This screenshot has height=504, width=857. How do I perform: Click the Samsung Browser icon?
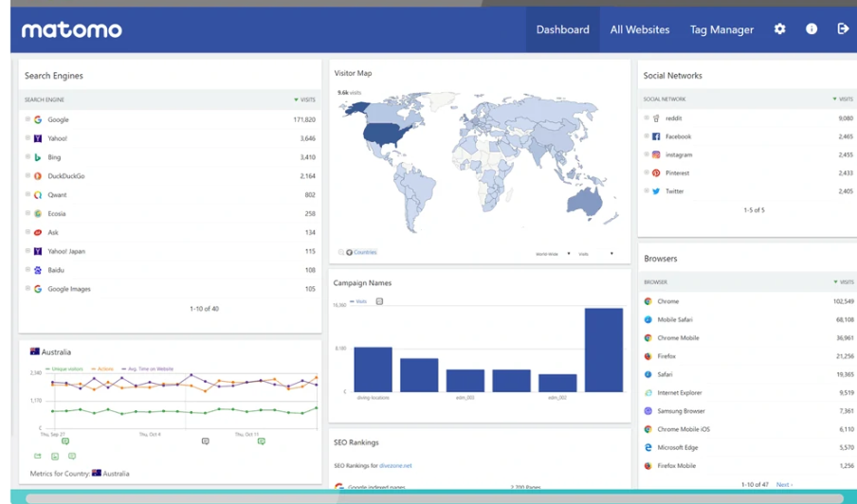[648, 410]
